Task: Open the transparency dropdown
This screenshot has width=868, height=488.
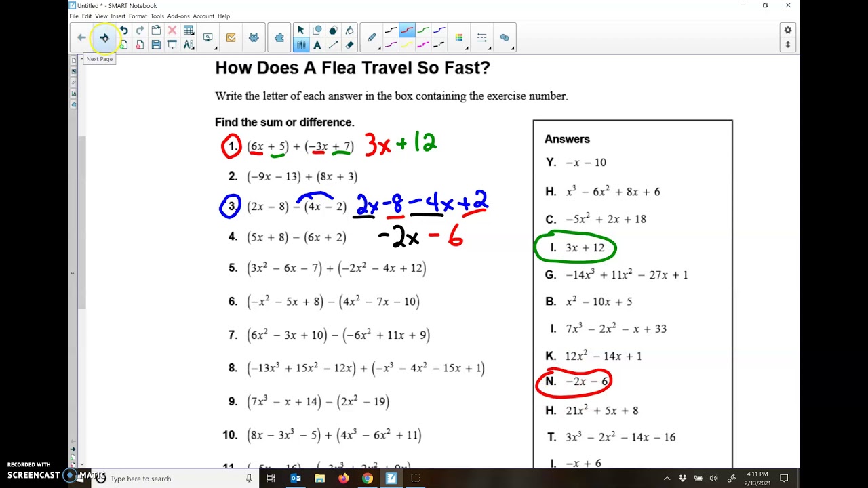Action: pyautogui.click(x=505, y=38)
